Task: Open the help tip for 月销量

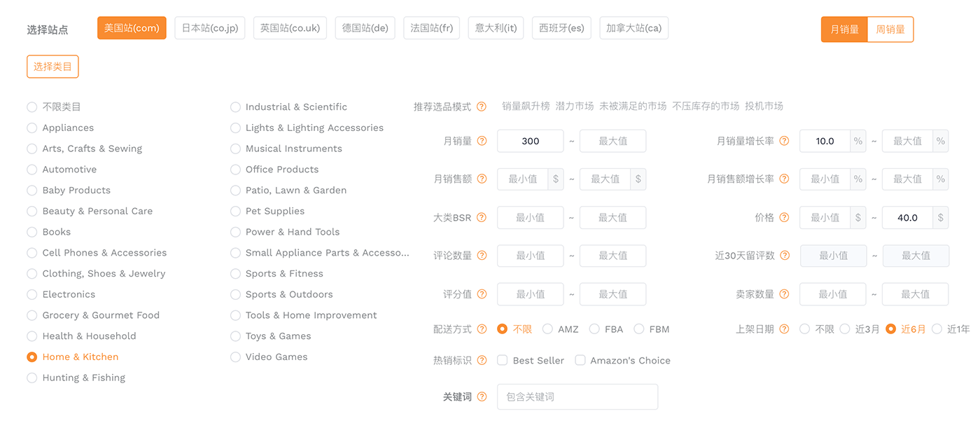Action: point(481,140)
